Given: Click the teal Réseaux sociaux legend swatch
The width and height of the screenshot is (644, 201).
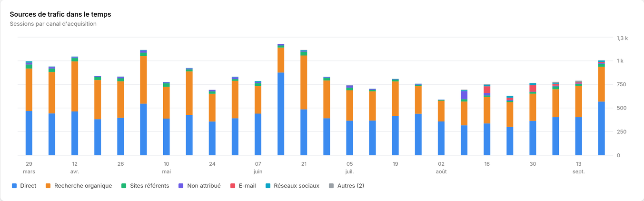Looking at the screenshot, I should pos(268,186).
